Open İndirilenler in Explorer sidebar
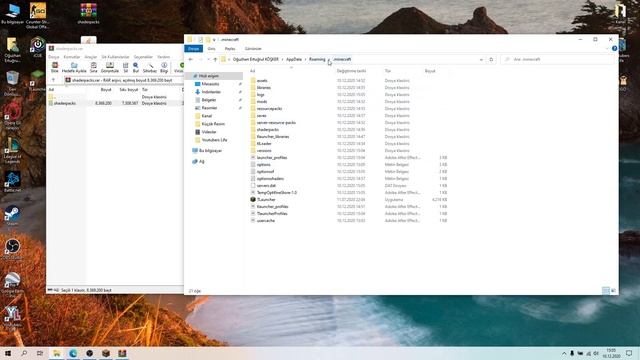 (211, 92)
